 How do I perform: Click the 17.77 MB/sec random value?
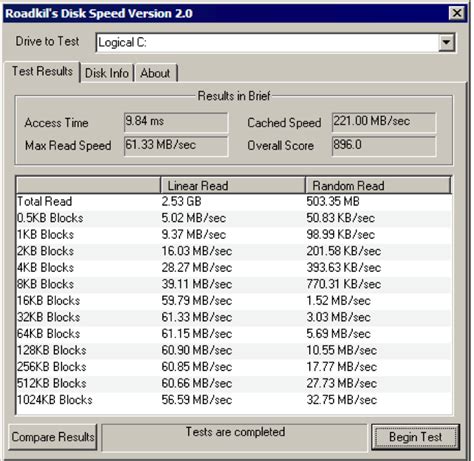(342, 367)
